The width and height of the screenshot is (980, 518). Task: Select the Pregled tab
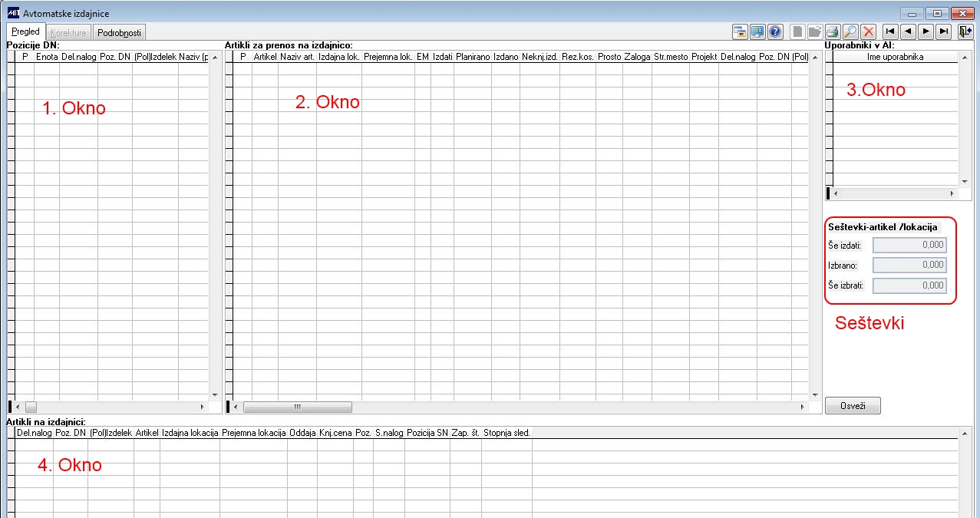[x=26, y=31]
